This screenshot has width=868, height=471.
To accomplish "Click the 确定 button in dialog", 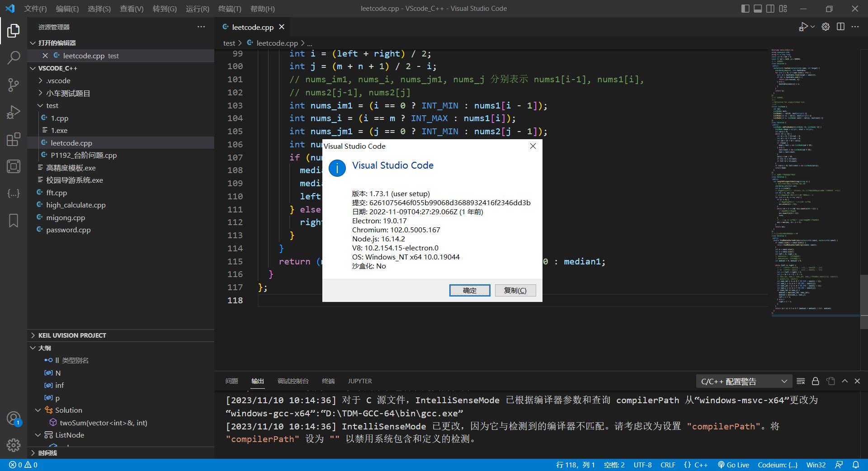I will 469,290.
